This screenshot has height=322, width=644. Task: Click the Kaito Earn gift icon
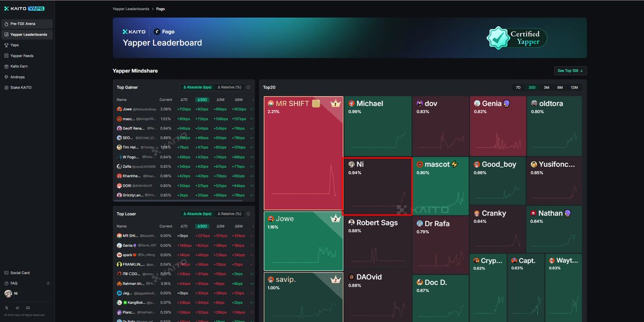pos(6,67)
